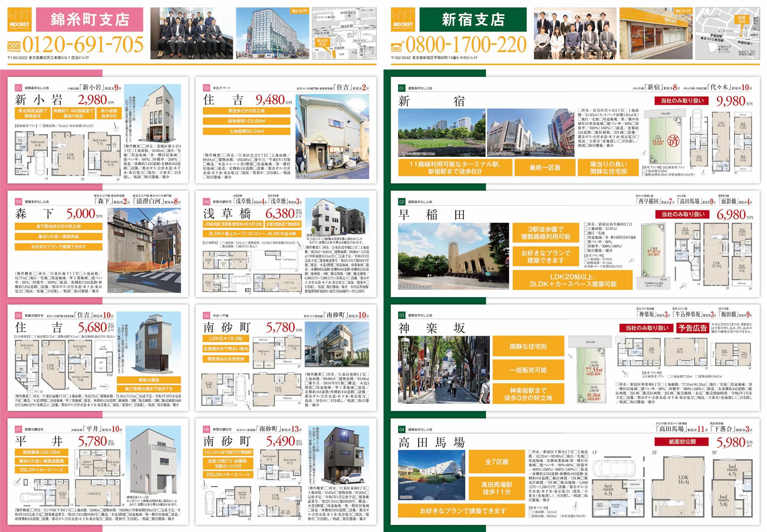This screenshot has width=767, height=532.
Task: Click the ADCAST logo beside 錦糸町支店
Action: tap(20, 20)
